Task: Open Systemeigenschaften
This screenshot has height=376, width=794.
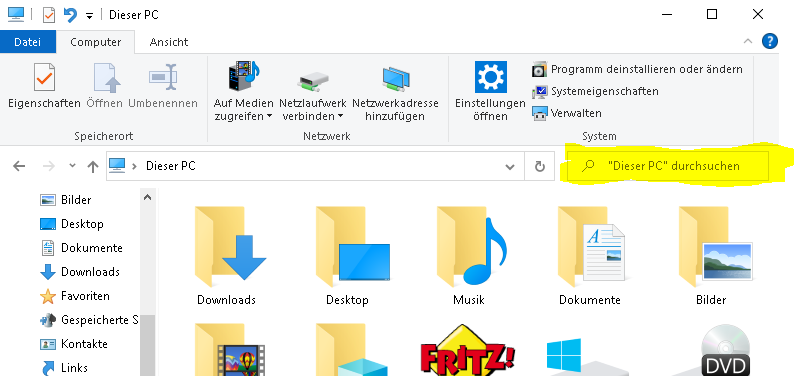Action: [x=596, y=92]
